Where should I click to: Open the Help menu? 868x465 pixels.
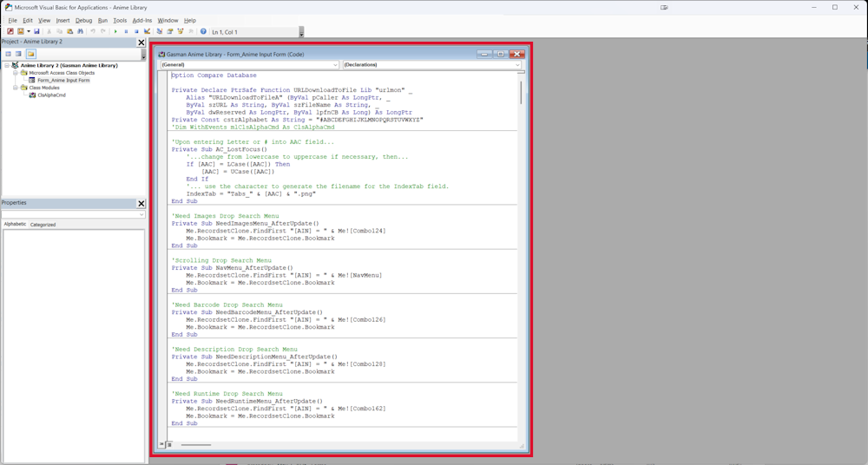click(x=190, y=21)
